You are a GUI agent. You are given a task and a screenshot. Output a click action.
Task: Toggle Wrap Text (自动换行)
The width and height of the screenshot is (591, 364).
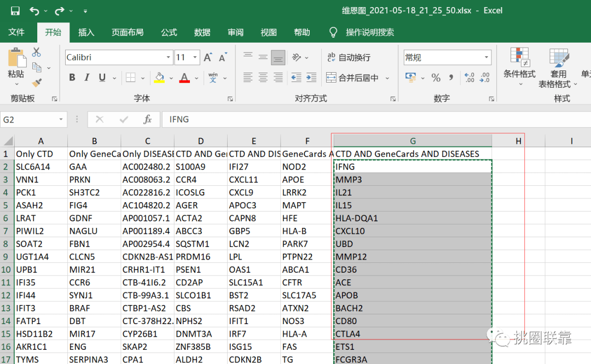click(x=349, y=57)
